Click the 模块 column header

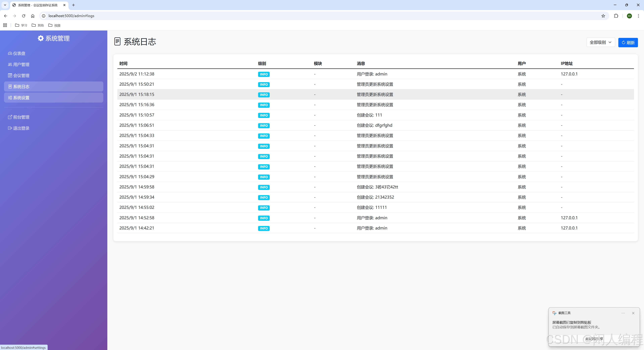[x=318, y=64]
